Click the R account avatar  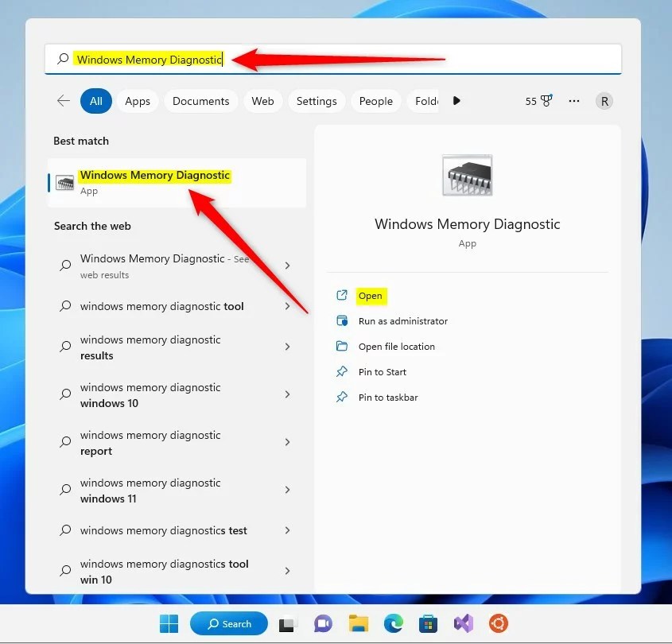(604, 101)
